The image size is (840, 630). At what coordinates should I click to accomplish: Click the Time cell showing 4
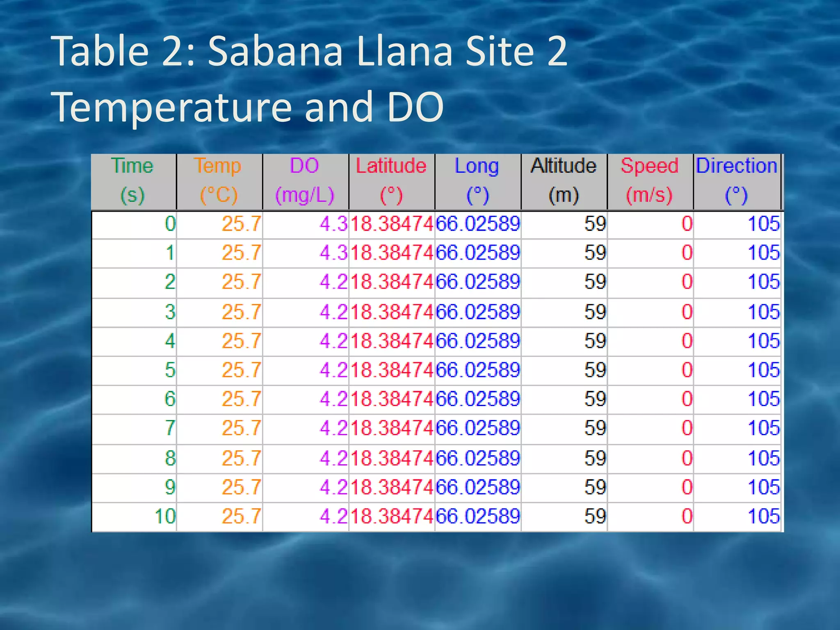tap(134, 342)
